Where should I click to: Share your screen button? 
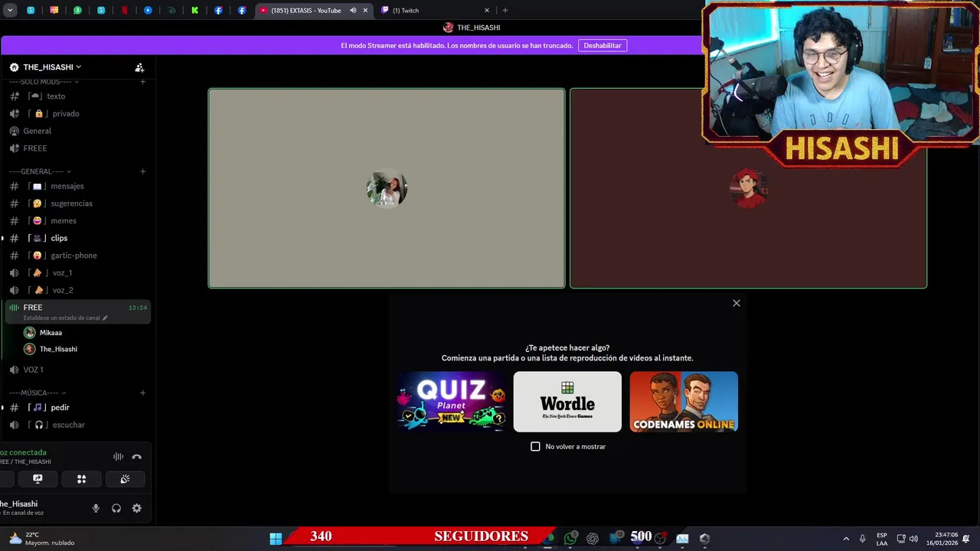tap(38, 479)
